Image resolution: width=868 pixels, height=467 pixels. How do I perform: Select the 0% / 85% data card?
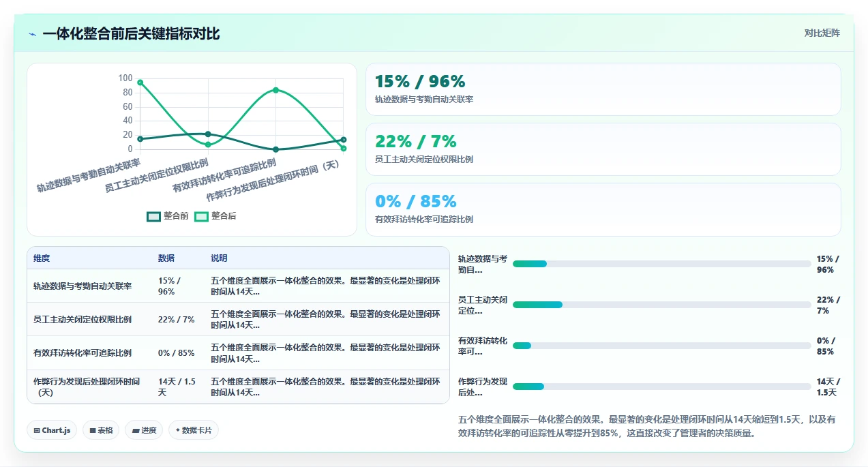(x=603, y=209)
